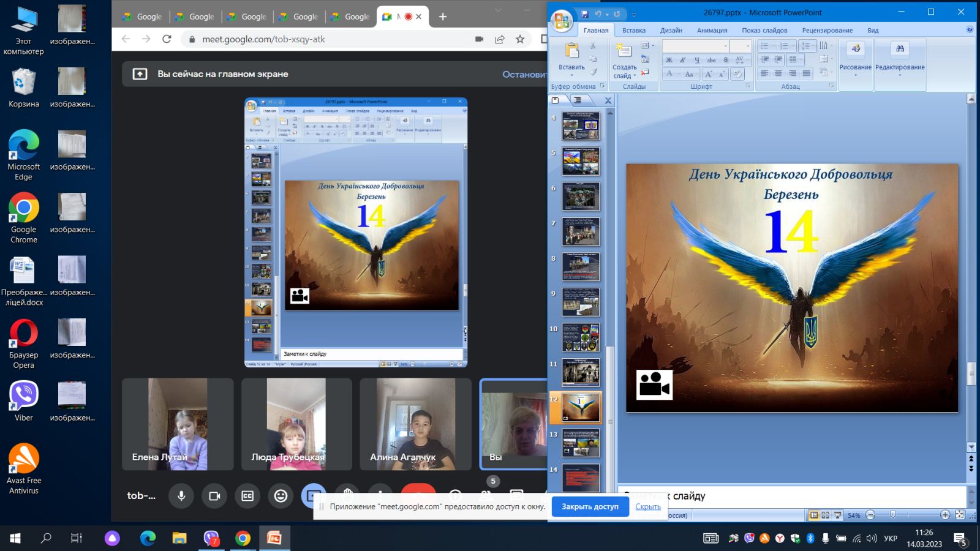The height and width of the screenshot is (551, 980).
Task: Open the font name combo box
Action: coord(695,46)
